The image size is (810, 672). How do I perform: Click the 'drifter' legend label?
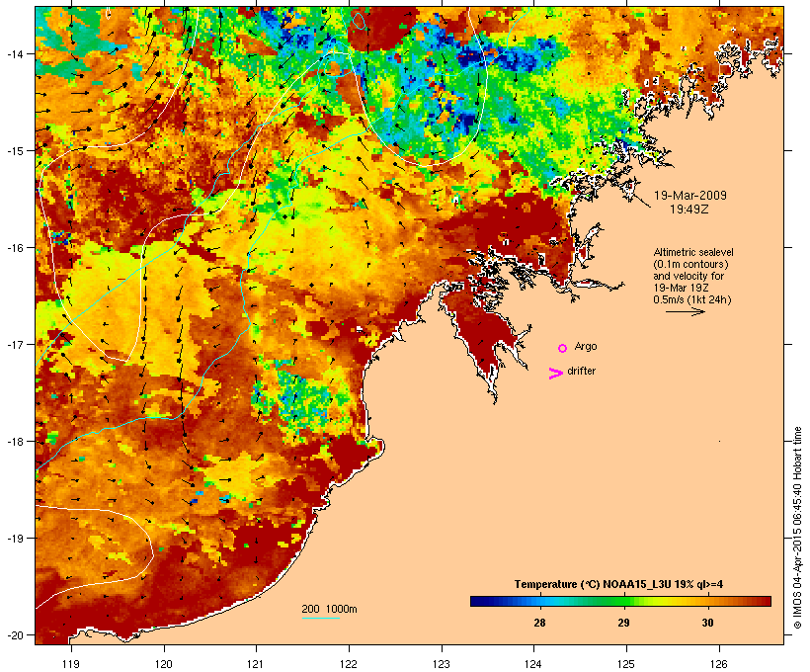(x=581, y=371)
